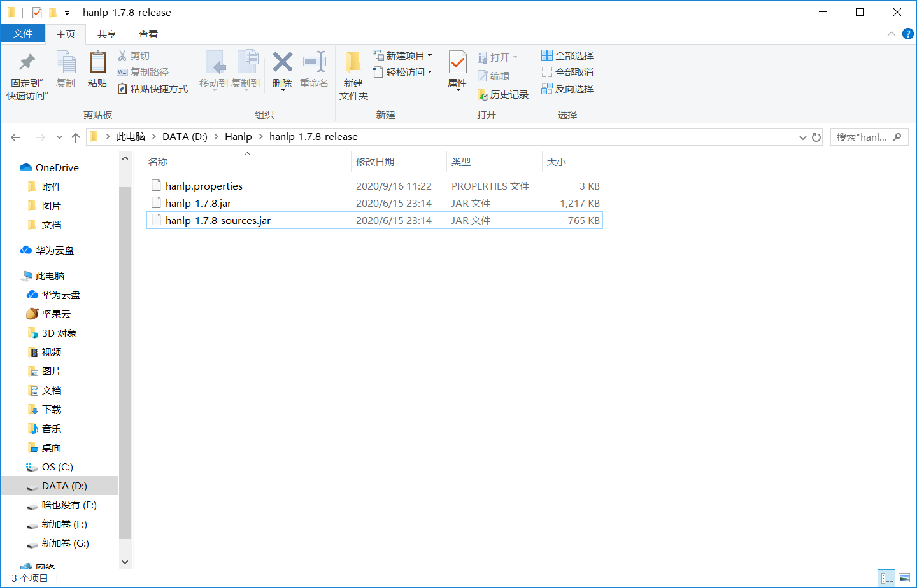This screenshot has width=917, height=588.
Task: Go back with the left arrow
Action: pos(16,137)
